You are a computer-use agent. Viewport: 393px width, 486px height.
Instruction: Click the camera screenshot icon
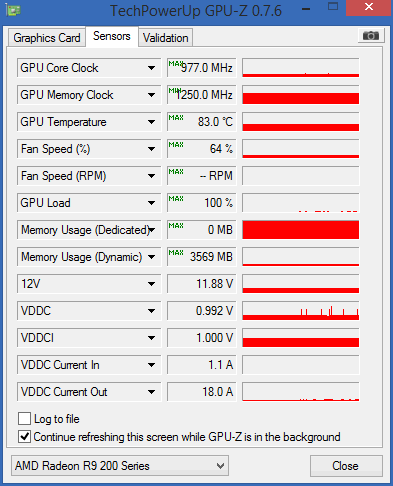[371, 36]
